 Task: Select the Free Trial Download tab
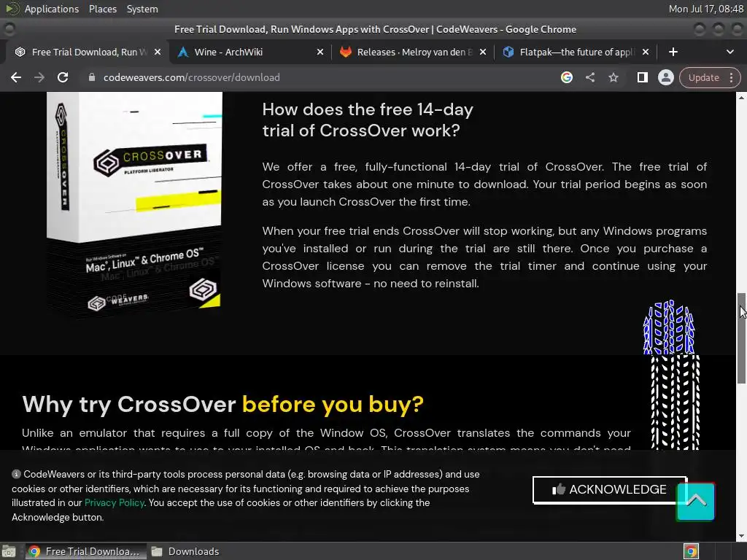tap(86, 52)
